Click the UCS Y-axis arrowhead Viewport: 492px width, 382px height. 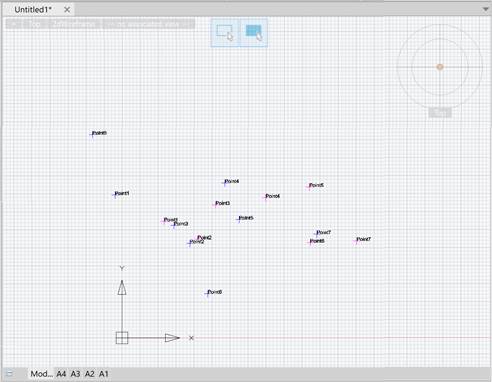tap(122, 287)
